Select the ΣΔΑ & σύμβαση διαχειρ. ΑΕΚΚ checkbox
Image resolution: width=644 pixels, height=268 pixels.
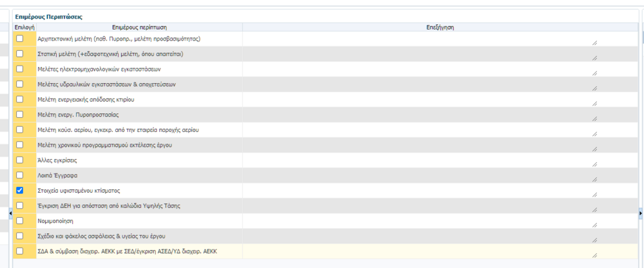(x=19, y=251)
